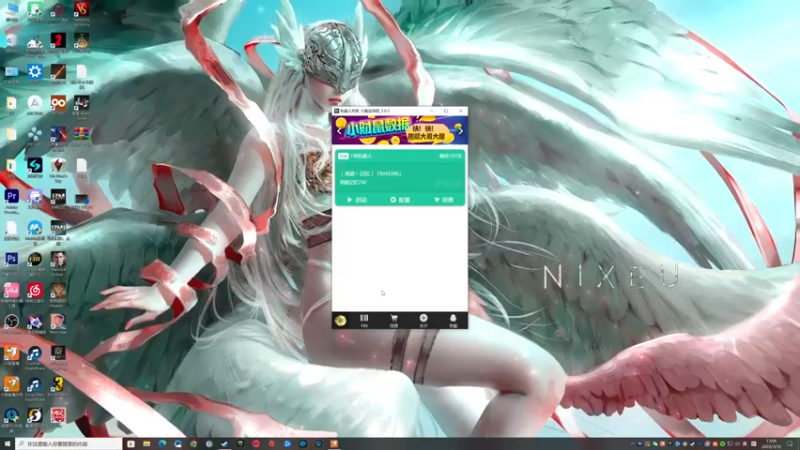Screen dimensions: 800x450
Task: Open the red number 2 game shortcut
Action: (x=58, y=43)
